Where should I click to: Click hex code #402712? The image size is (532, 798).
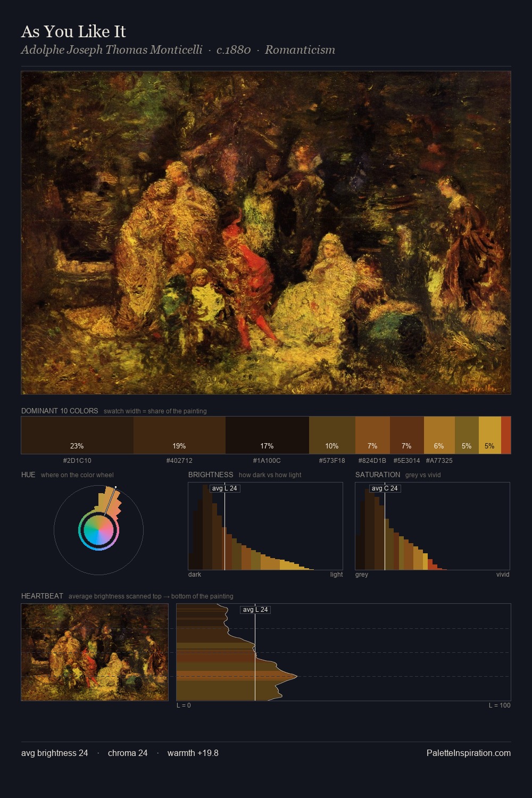[179, 461]
